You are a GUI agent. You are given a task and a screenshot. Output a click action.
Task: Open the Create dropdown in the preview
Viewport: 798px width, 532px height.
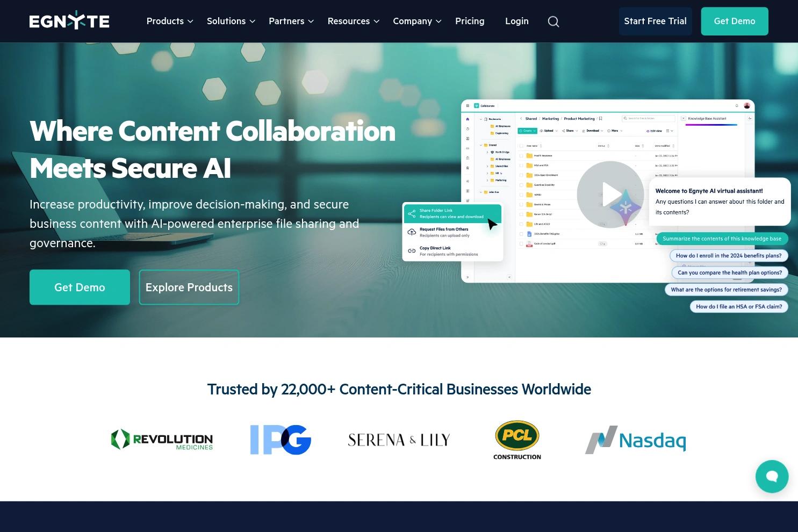point(527,131)
